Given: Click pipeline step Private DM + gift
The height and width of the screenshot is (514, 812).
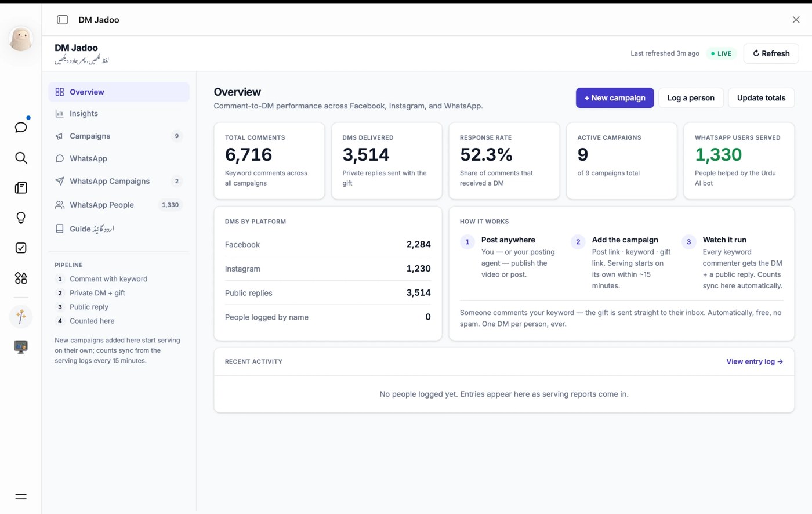Looking at the screenshot, I should point(97,293).
